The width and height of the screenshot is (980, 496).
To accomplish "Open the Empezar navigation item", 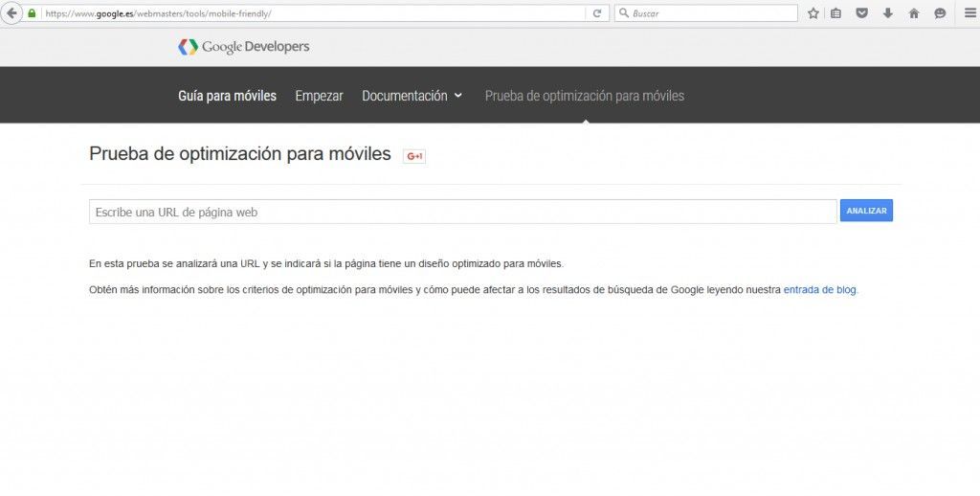I will 319,96.
